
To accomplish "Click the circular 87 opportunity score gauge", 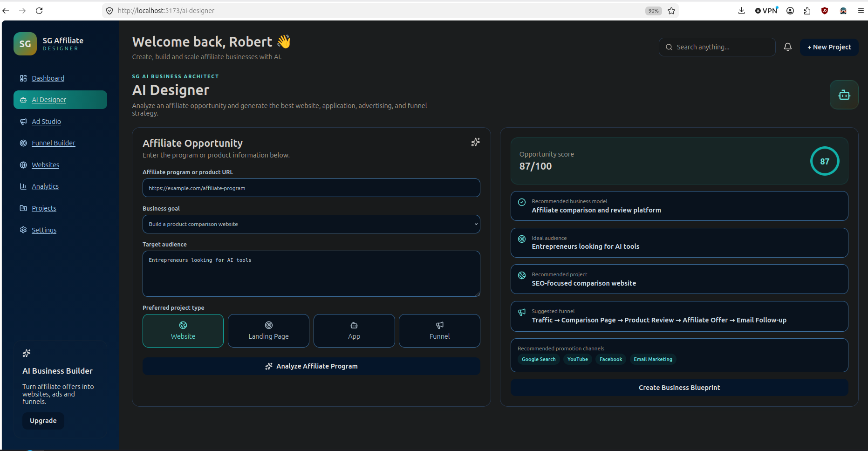I will click(x=825, y=161).
